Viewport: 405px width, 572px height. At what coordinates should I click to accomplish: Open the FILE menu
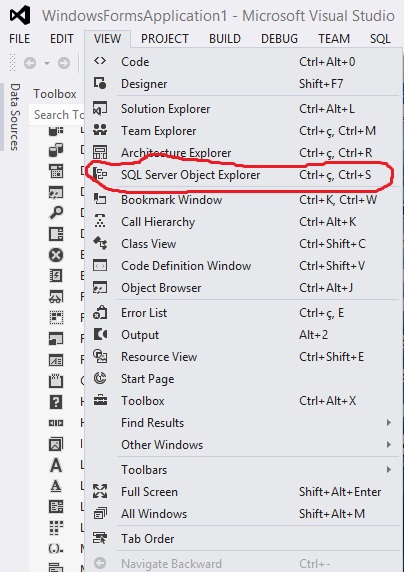pyautogui.click(x=20, y=39)
